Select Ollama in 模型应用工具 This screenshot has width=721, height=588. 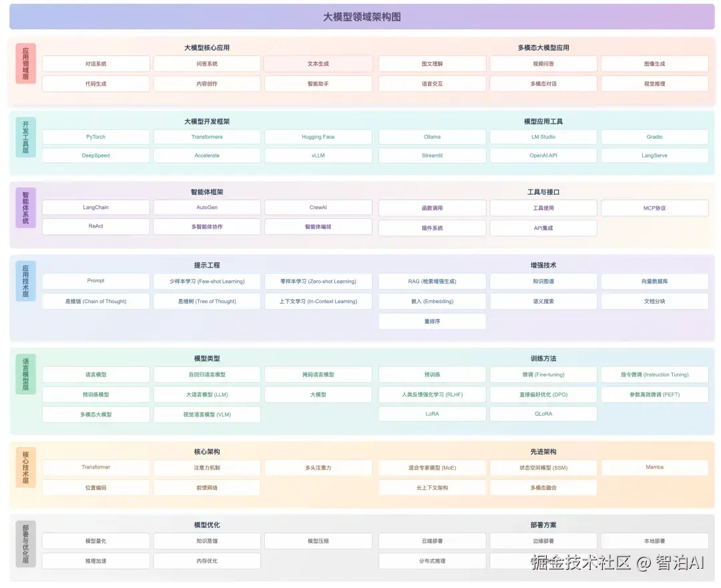(x=432, y=137)
